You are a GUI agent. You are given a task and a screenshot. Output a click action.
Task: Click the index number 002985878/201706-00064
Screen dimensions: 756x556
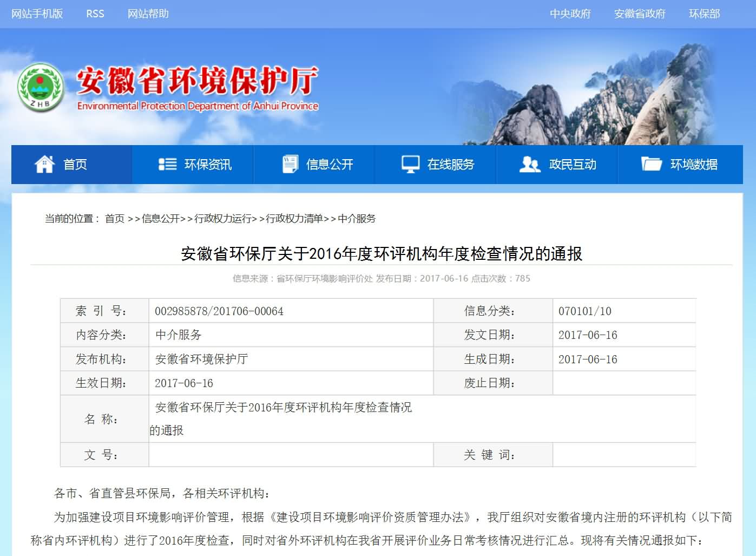[x=219, y=311]
